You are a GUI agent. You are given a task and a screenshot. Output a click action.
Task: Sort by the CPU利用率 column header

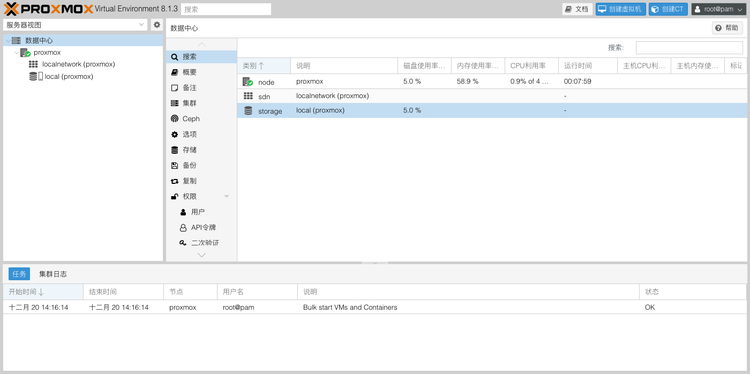(x=531, y=66)
